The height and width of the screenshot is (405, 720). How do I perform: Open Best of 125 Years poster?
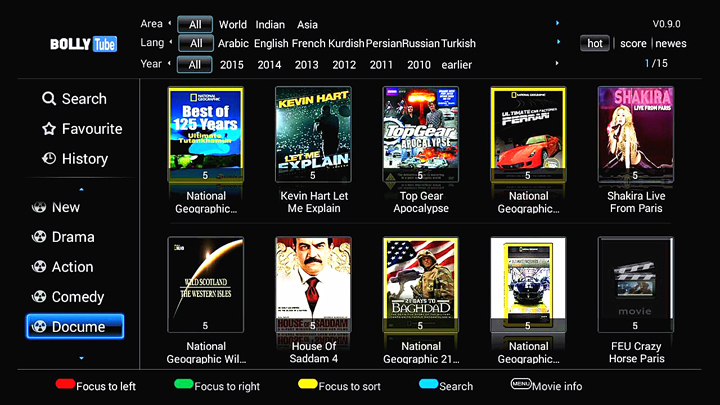[x=206, y=134]
